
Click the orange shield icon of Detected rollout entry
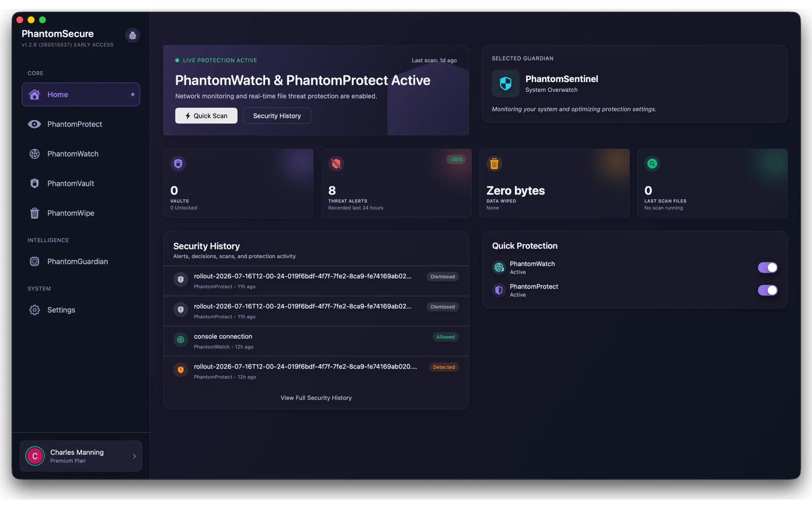pyautogui.click(x=181, y=370)
